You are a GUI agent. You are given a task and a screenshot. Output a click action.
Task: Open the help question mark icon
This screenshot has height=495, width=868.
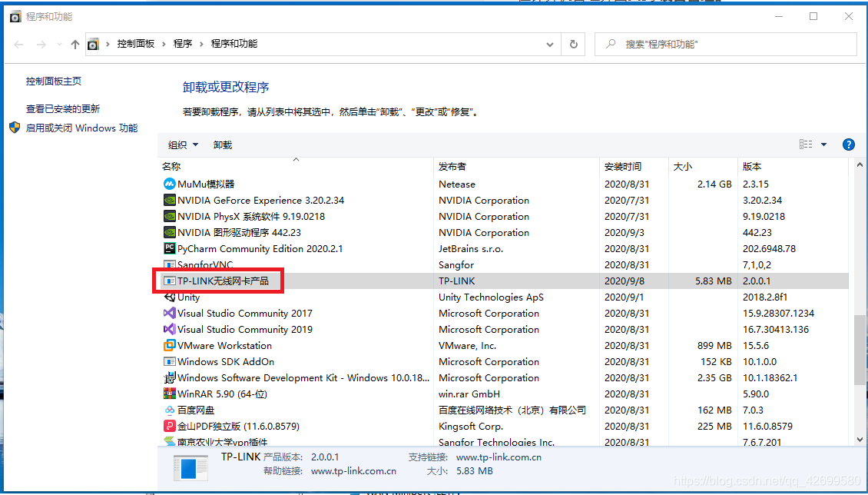(848, 145)
